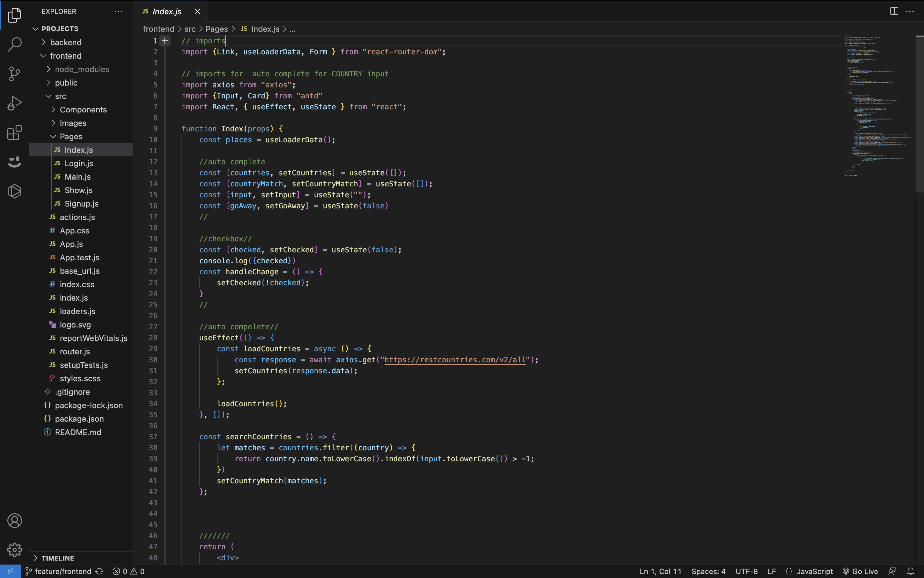Open the Search view in activity bar

pyautogui.click(x=15, y=44)
